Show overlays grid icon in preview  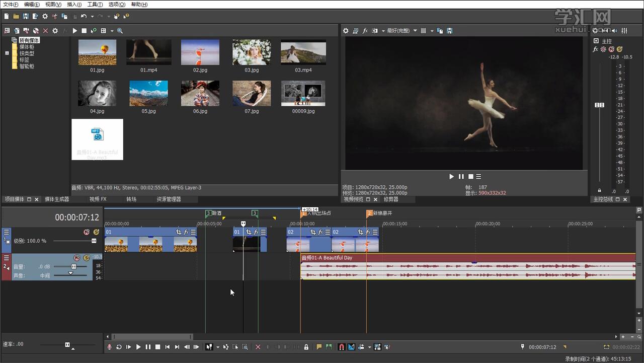(423, 31)
